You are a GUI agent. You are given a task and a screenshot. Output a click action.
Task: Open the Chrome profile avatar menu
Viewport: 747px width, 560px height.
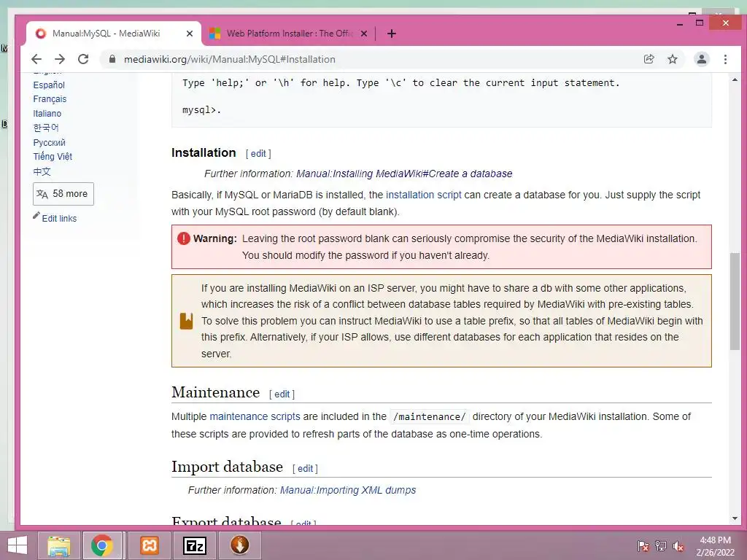point(701,59)
